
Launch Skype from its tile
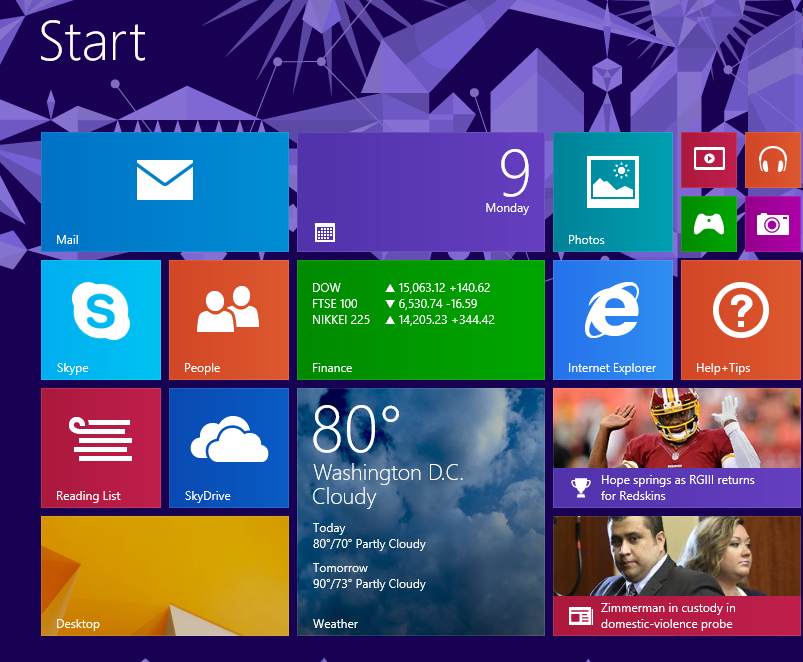coord(101,319)
